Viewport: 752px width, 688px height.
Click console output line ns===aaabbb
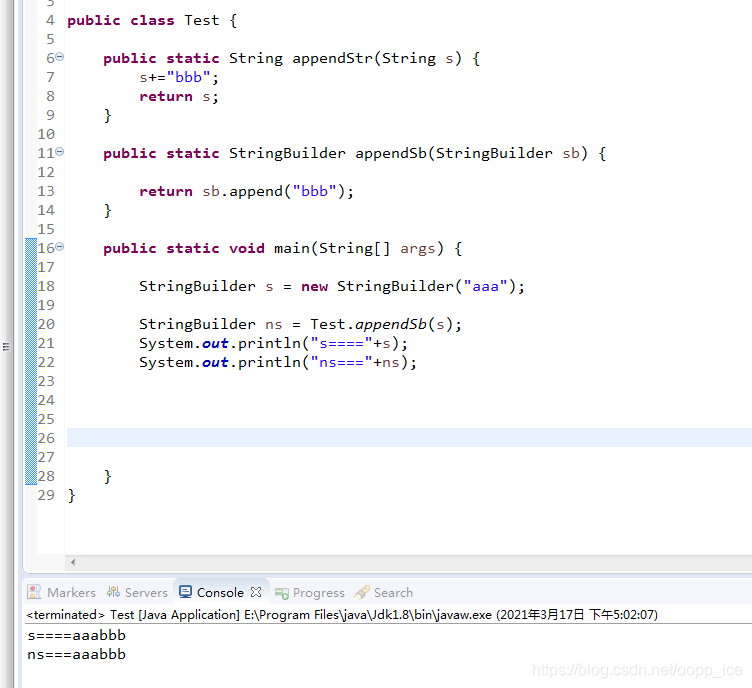[x=77, y=654]
